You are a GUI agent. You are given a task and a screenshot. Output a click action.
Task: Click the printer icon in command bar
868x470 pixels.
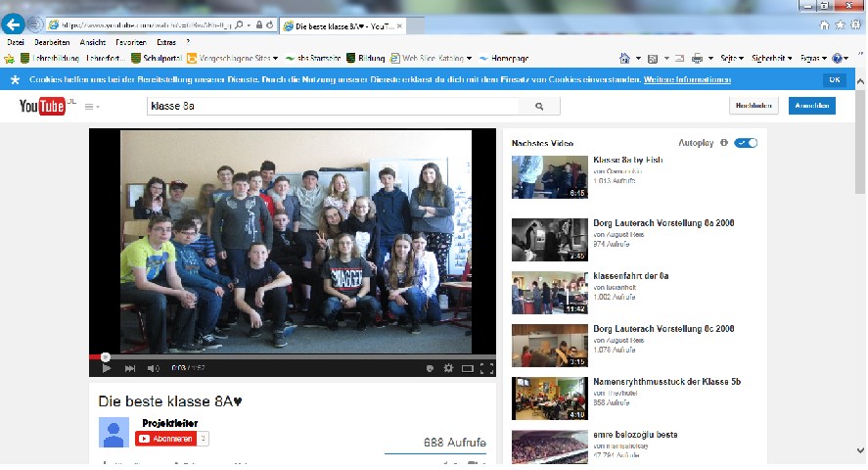pyautogui.click(x=697, y=58)
